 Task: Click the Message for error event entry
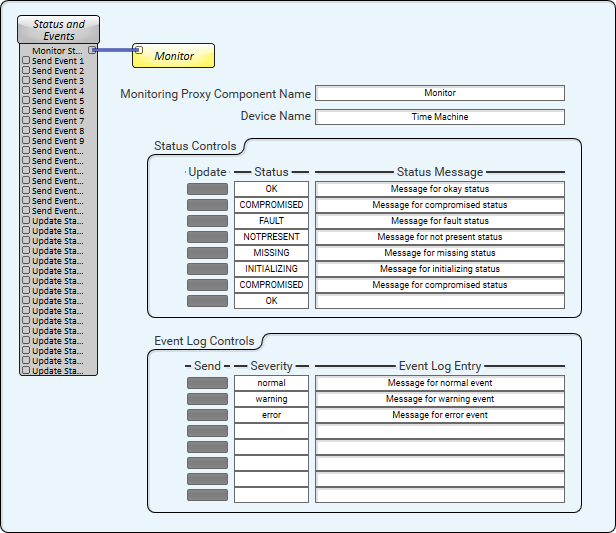(440, 415)
